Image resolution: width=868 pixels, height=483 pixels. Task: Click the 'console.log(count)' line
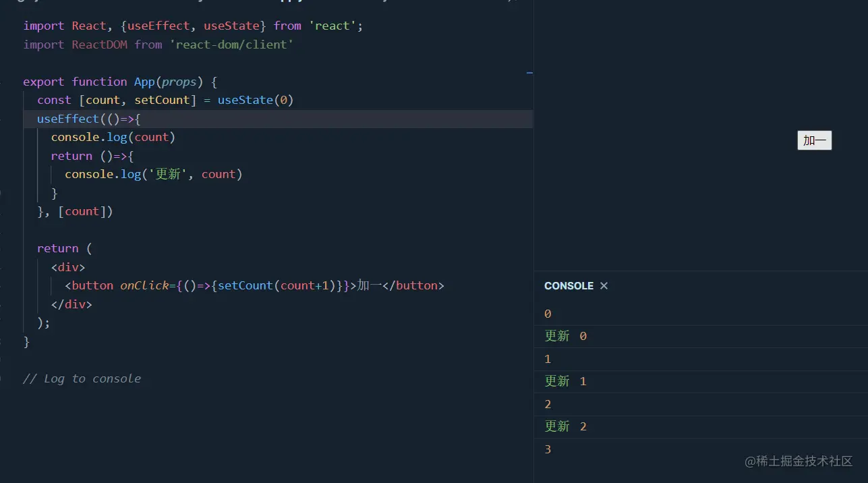113,137
